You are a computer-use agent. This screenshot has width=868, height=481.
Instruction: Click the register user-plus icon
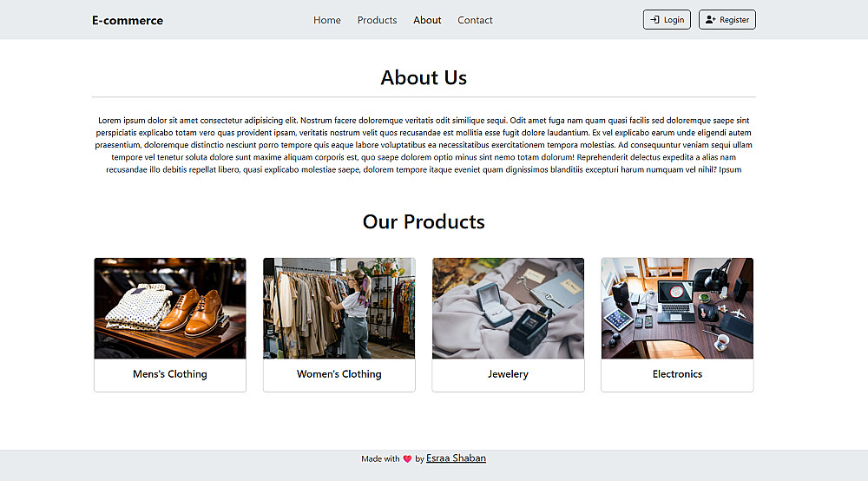[711, 20]
